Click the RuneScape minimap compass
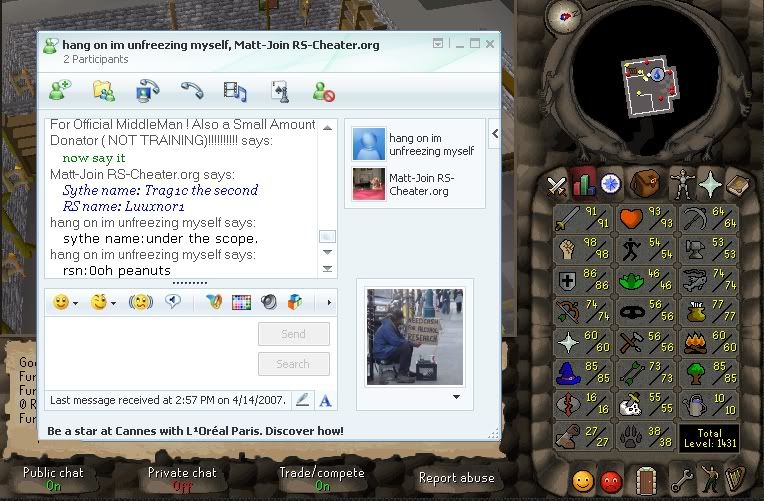The width and height of the screenshot is (764, 501). [564, 16]
